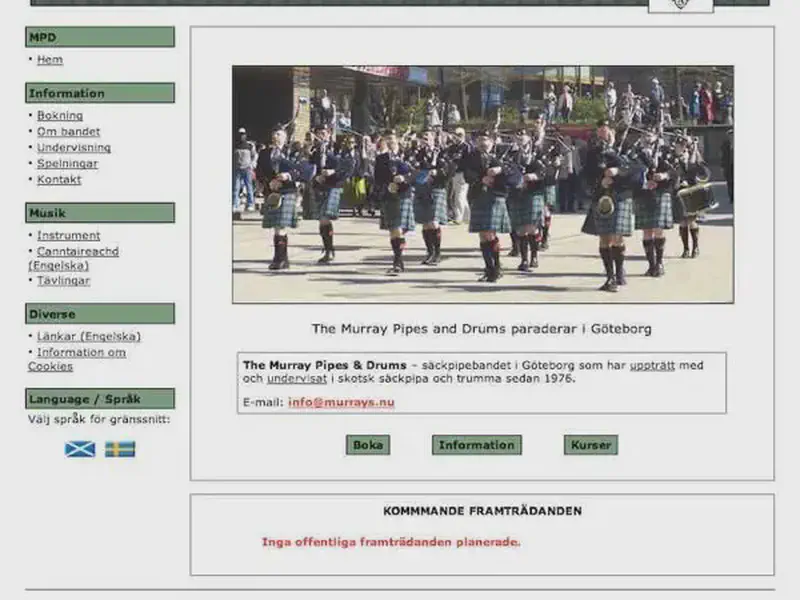Open the Canntaireachd (Engelska) link
800x600 pixels.
click(73, 259)
